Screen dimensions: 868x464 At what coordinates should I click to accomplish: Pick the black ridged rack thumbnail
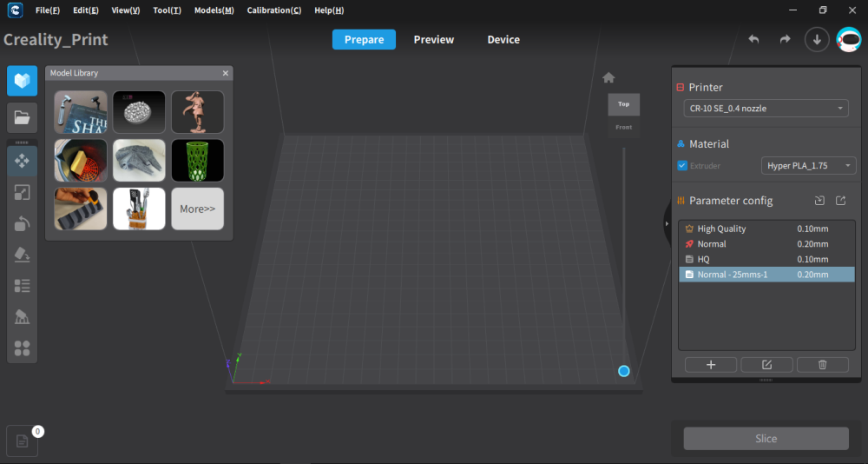[81, 209]
